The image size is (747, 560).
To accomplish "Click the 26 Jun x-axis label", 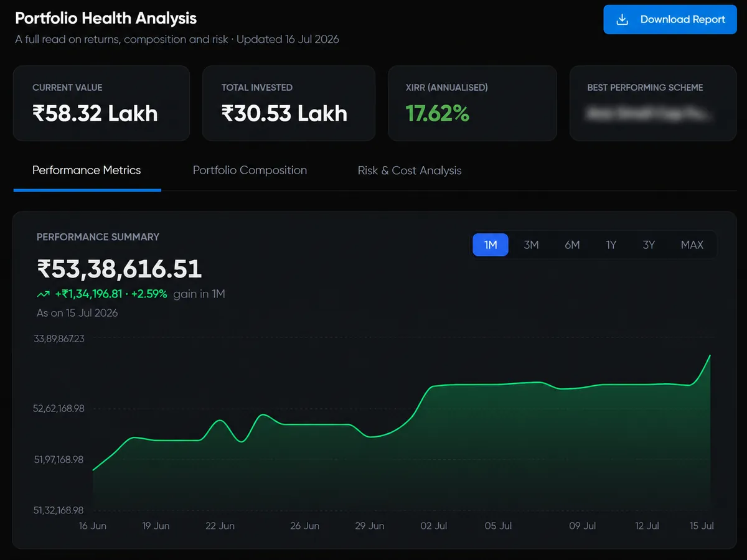I will point(304,526).
